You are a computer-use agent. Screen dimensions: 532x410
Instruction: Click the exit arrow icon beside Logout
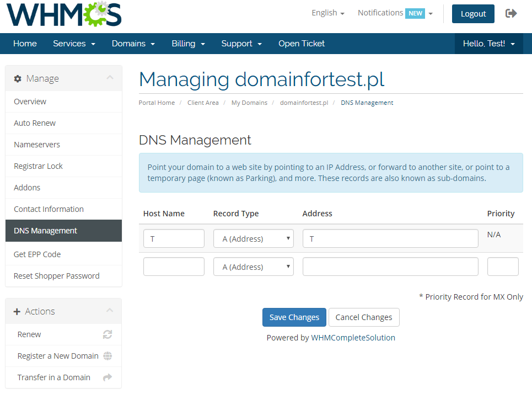tap(511, 13)
